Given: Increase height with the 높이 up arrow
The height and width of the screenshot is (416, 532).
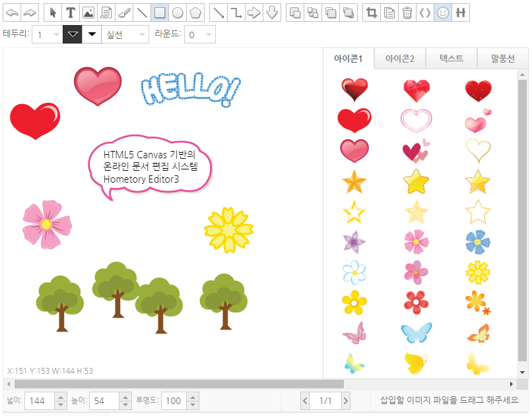Looking at the screenshot, I should pos(125,398).
